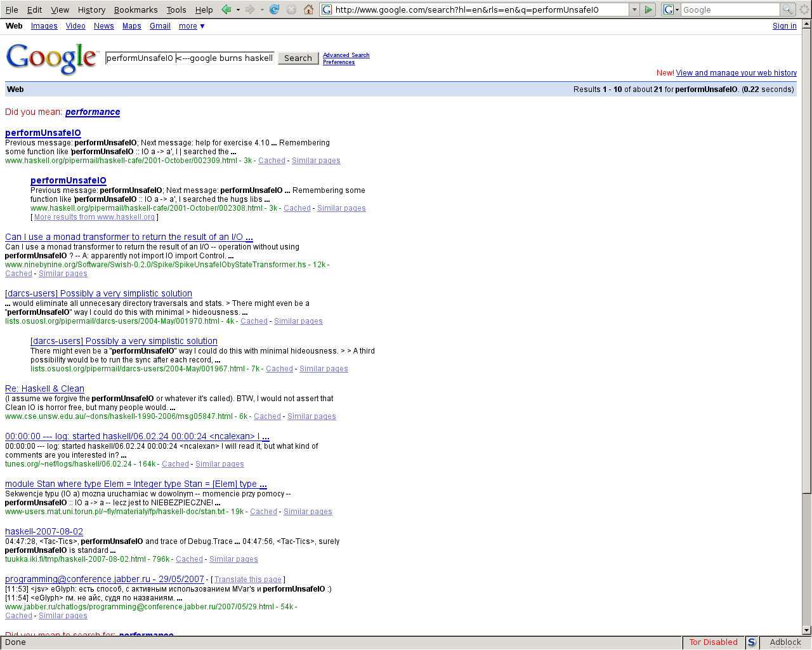
Task: Open Cached link for Haskell & Clean result
Action: (267, 416)
